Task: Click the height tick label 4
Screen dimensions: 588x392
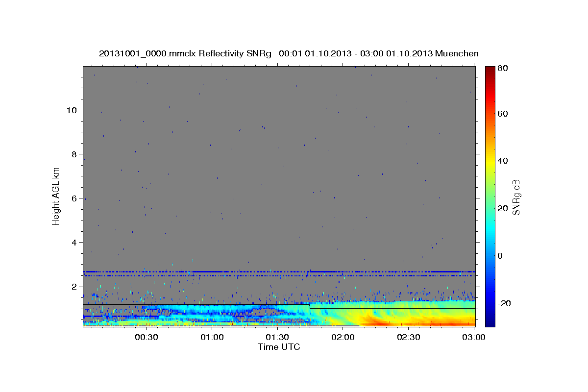Action: point(74,242)
